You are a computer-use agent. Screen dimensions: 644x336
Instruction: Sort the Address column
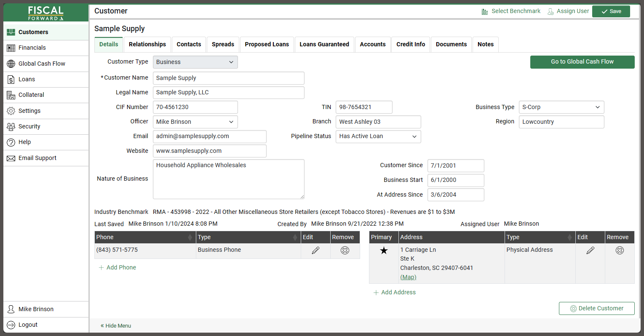pyautogui.click(x=451, y=237)
